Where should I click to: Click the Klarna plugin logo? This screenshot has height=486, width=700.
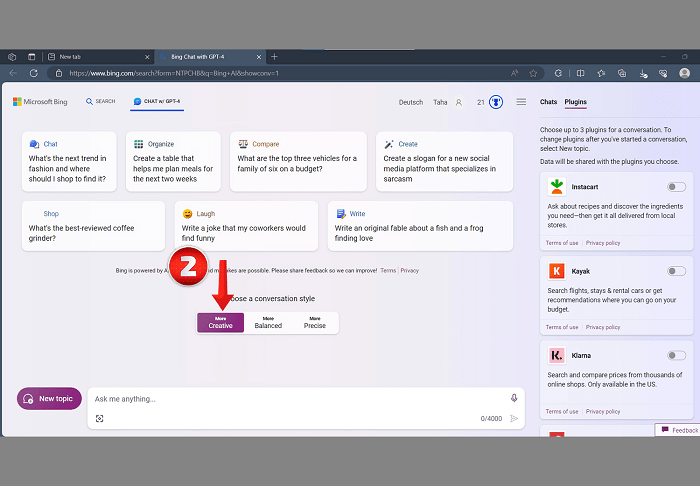tap(556, 355)
